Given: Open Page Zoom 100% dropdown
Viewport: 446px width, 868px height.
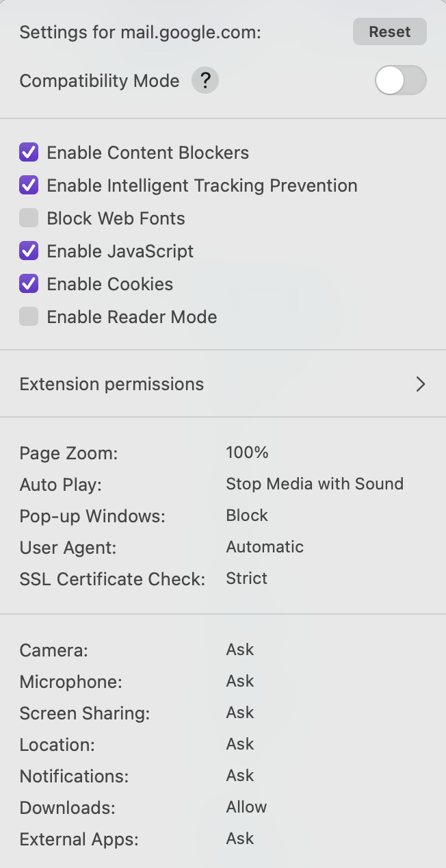Looking at the screenshot, I should click(x=247, y=452).
